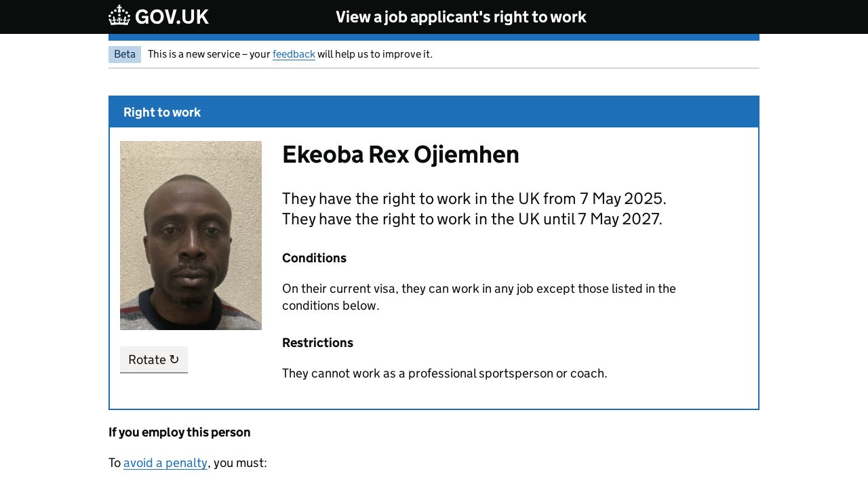This screenshot has height=488, width=868.
Task: Click the 'you must:' text after the link
Action: (240, 463)
